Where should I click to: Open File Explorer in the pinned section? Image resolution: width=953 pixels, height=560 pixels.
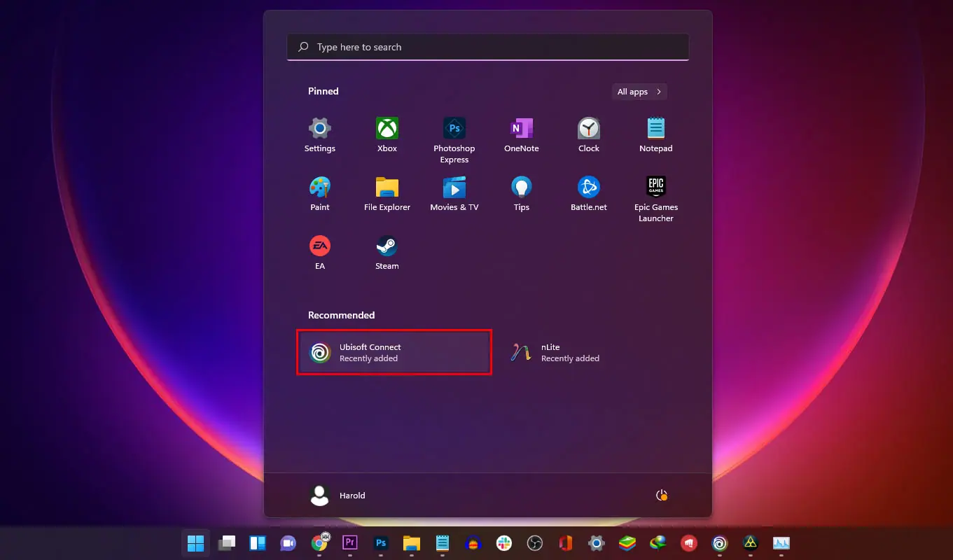[387, 194]
